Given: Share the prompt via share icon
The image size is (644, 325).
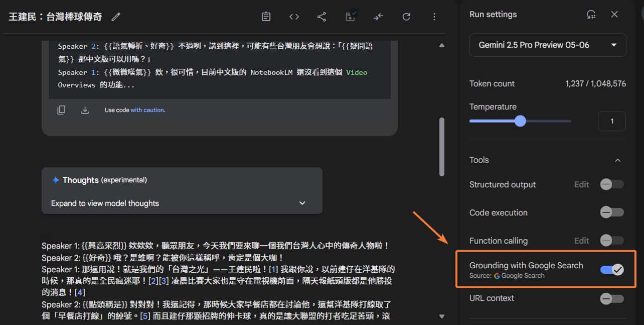Looking at the screenshot, I should [321, 17].
